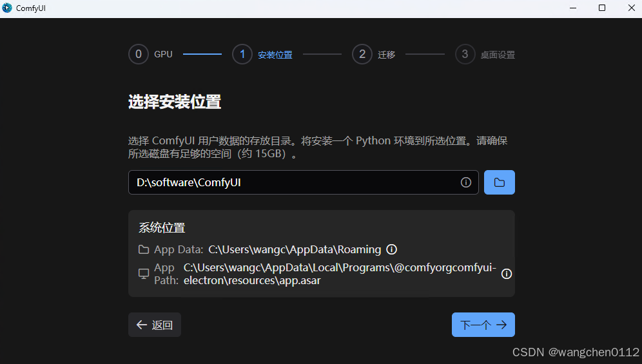Show info for the App Path location
This screenshot has width=642, height=364.
click(507, 274)
